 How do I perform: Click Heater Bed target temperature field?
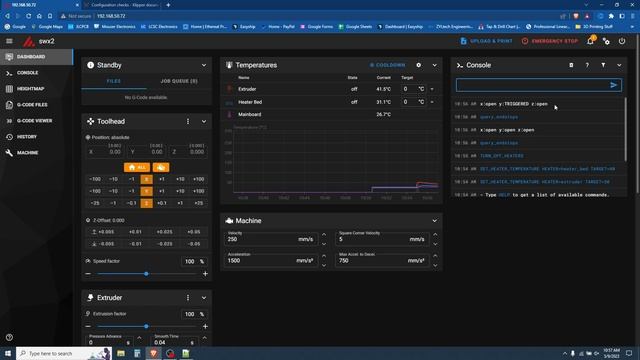(413, 102)
